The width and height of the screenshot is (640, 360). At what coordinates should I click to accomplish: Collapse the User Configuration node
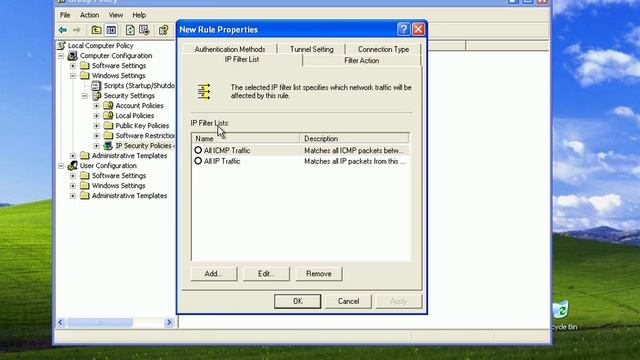point(61,165)
